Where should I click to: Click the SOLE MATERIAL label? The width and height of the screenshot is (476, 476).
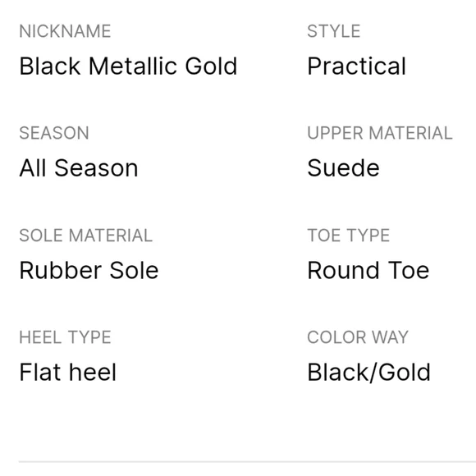(85, 236)
